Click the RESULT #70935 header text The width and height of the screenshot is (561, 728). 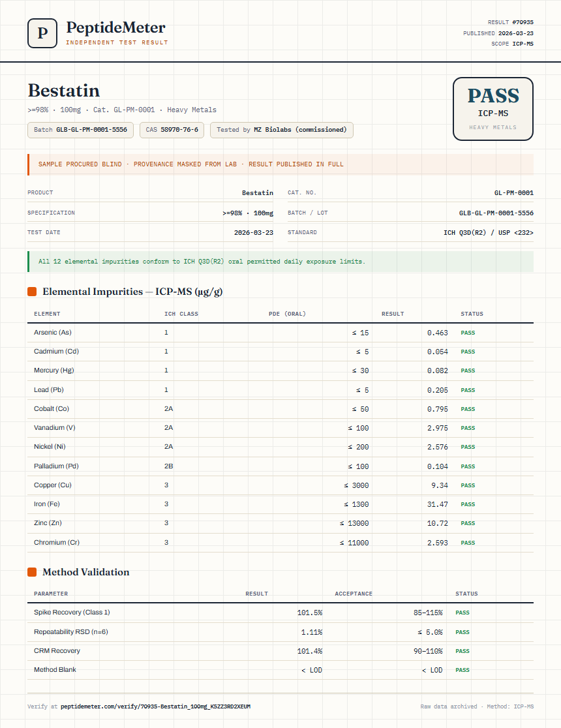coord(510,22)
